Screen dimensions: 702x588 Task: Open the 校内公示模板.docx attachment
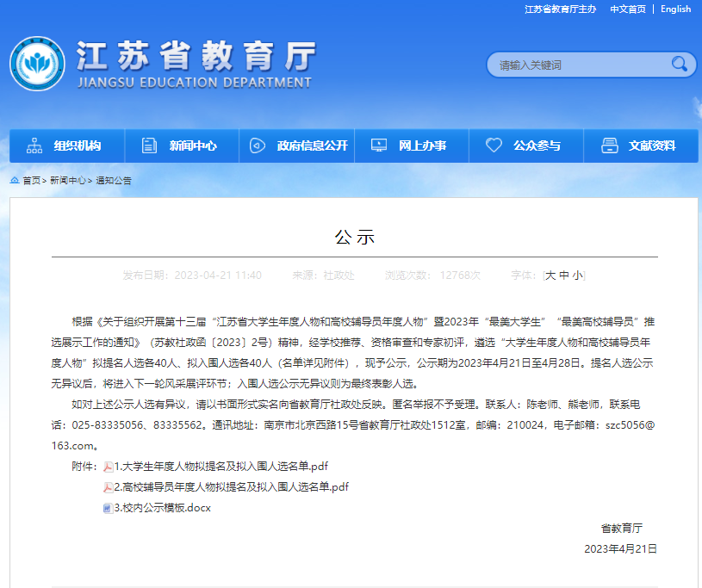tap(162, 508)
